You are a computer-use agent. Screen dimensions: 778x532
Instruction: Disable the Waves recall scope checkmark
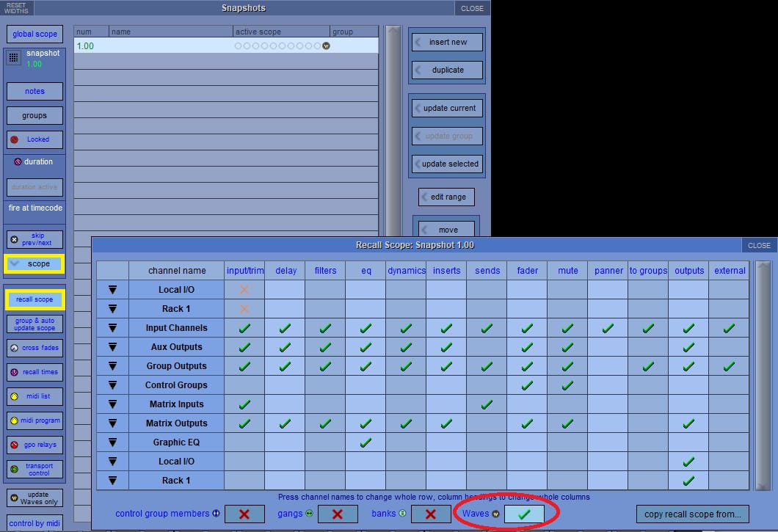click(x=524, y=514)
